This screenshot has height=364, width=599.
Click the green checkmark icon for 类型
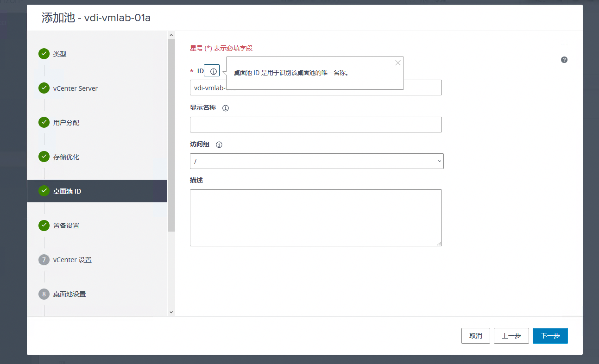44,54
